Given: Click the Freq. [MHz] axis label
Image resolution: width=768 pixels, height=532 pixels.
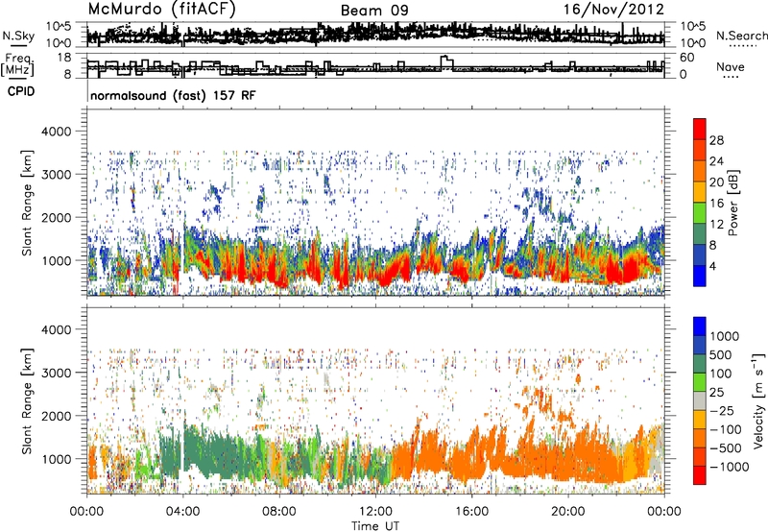Looking at the screenshot, I should click(x=17, y=65).
